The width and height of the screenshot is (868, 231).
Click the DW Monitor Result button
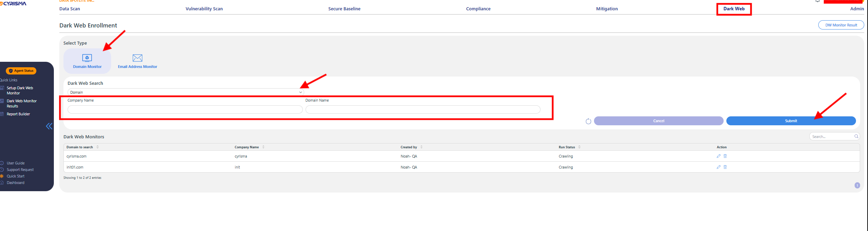[841, 25]
